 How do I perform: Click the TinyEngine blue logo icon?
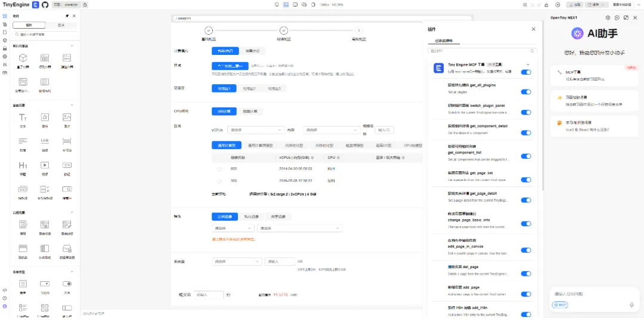tap(36, 5)
